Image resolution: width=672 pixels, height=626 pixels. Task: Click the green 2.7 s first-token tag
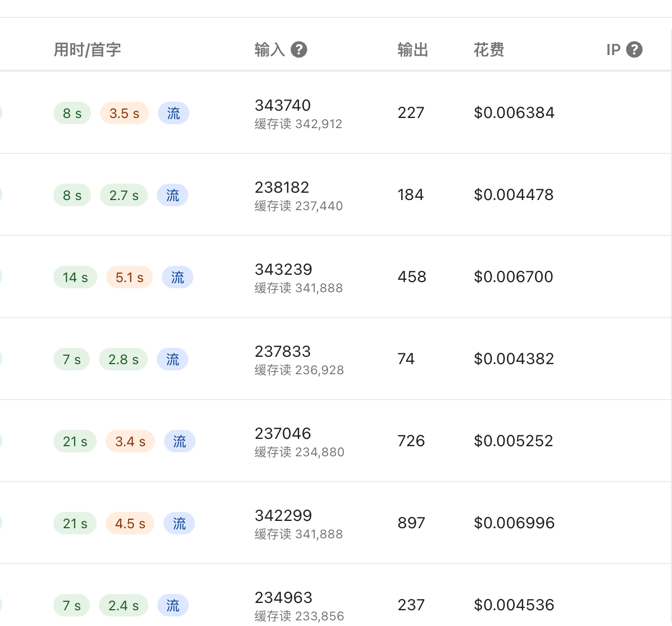tap(124, 195)
